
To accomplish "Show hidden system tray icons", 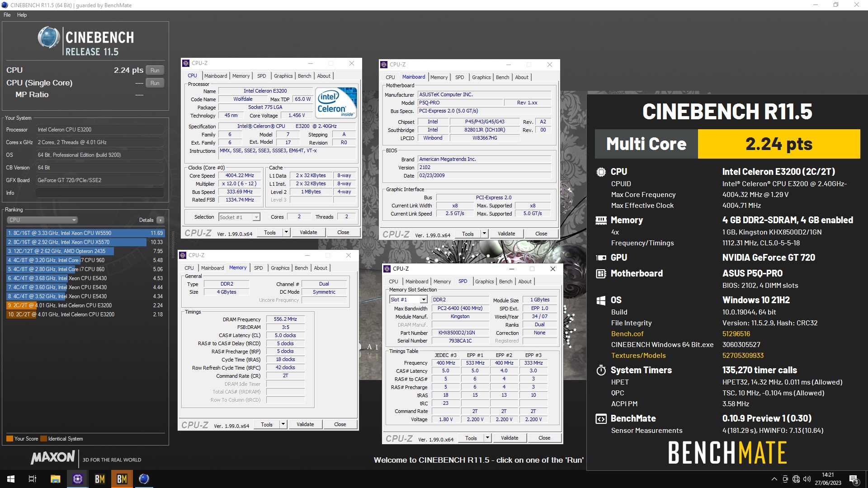I will click(774, 479).
